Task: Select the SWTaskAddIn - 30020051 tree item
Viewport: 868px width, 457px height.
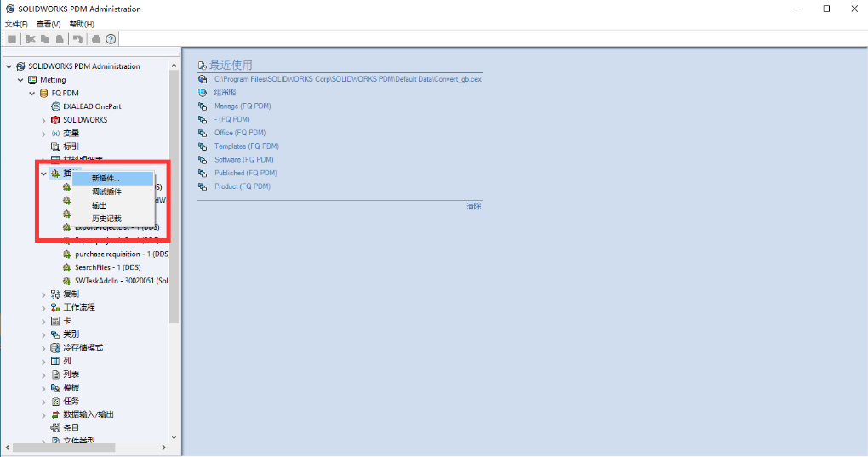Action: (x=121, y=281)
